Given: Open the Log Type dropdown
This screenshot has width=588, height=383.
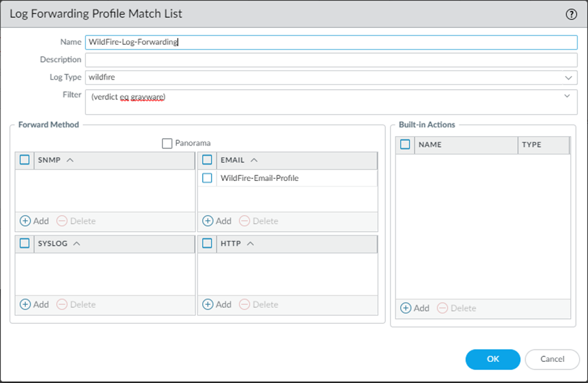Looking at the screenshot, I should (569, 78).
